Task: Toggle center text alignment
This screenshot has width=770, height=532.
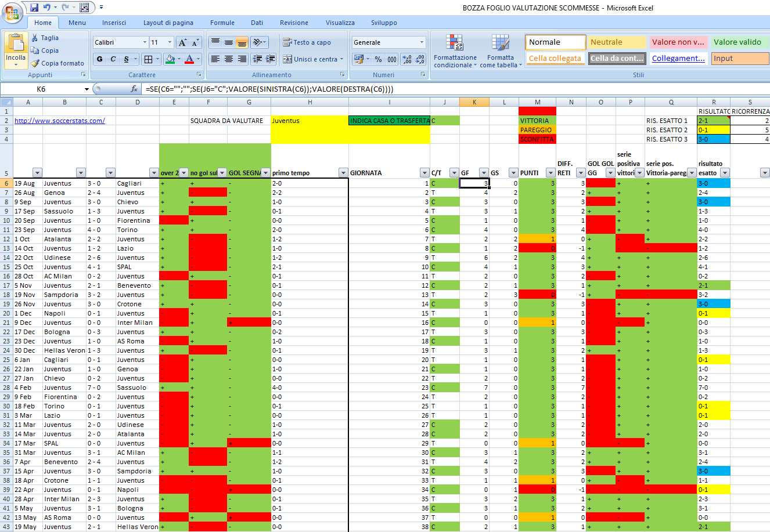Action: tap(229, 59)
